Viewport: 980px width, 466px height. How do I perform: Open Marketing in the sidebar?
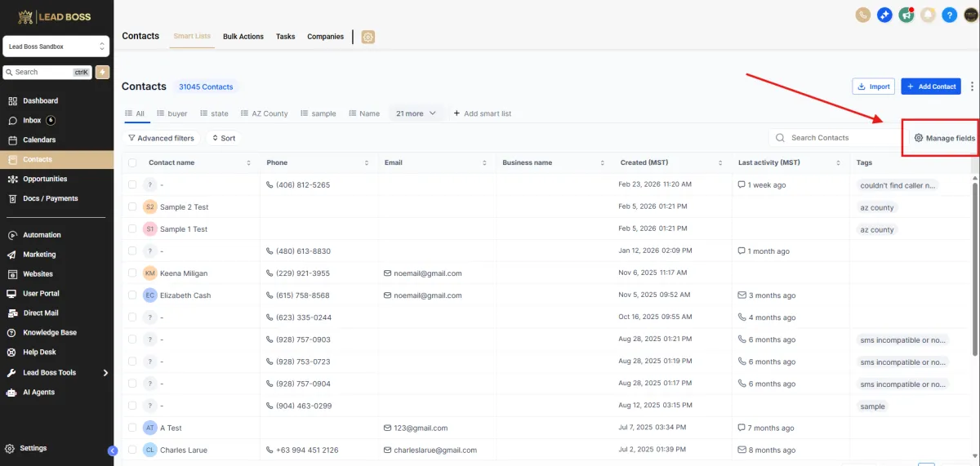coord(39,255)
